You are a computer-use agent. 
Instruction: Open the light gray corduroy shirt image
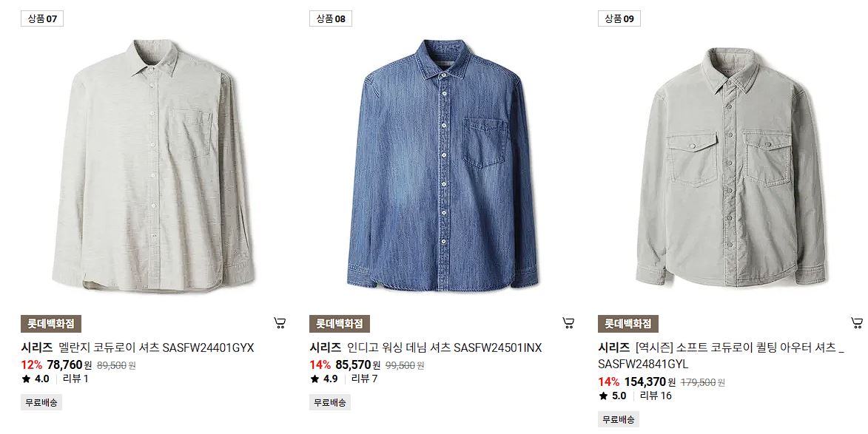(x=153, y=166)
